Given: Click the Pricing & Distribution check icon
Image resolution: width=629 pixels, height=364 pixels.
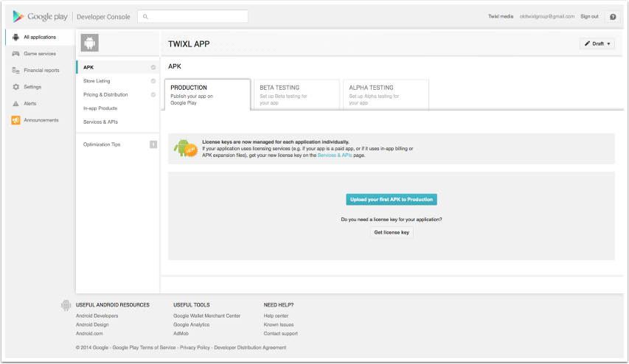Looking at the screenshot, I should coord(153,94).
